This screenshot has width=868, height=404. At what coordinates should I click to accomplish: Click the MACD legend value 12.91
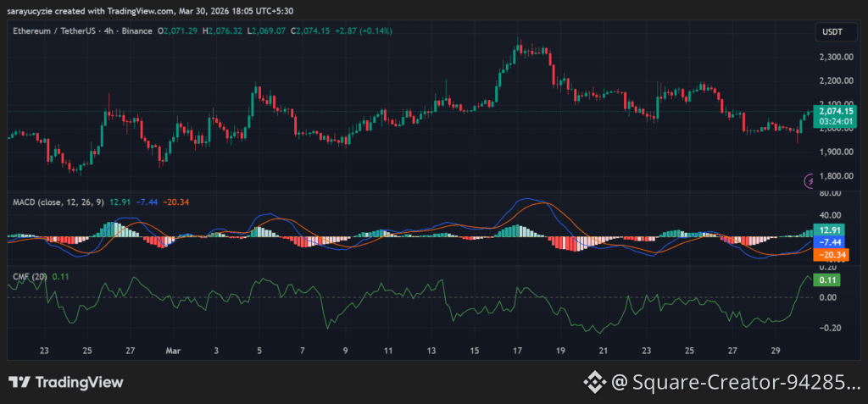120,202
